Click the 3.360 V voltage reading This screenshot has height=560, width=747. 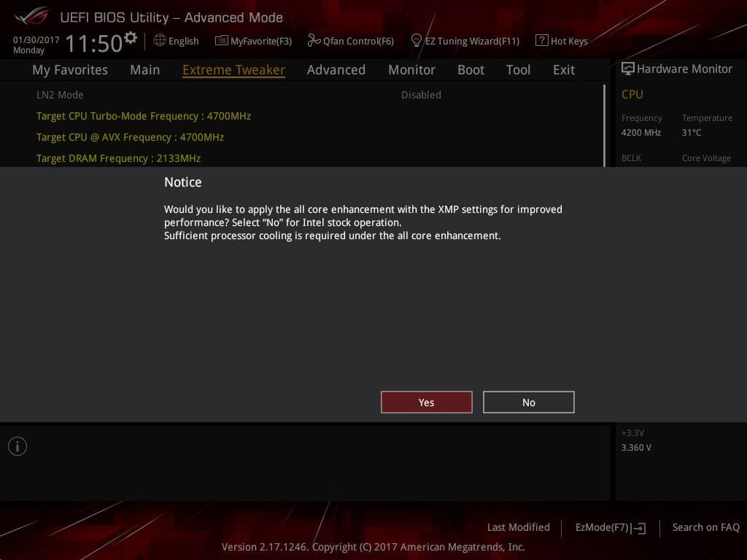[636, 448]
